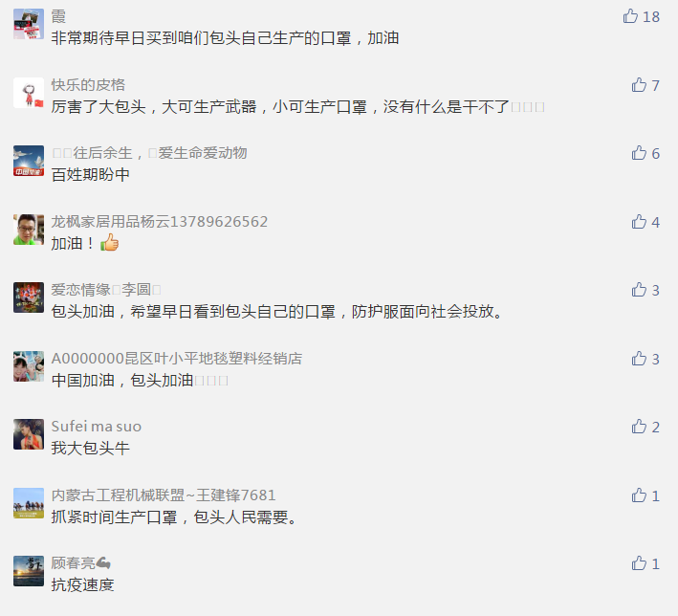This screenshot has width=678, height=616.
Task: Like the comment from 爱恋情缘 李圆
Action: click(x=639, y=290)
